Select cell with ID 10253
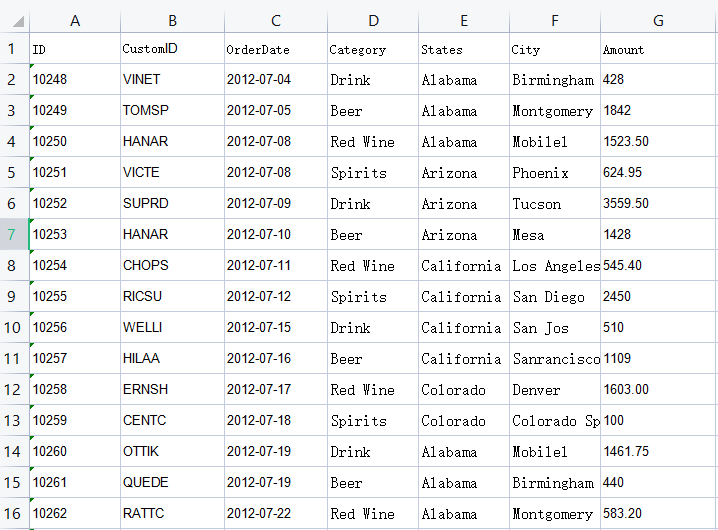The height and width of the screenshot is (530, 718). click(x=75, y=235)
